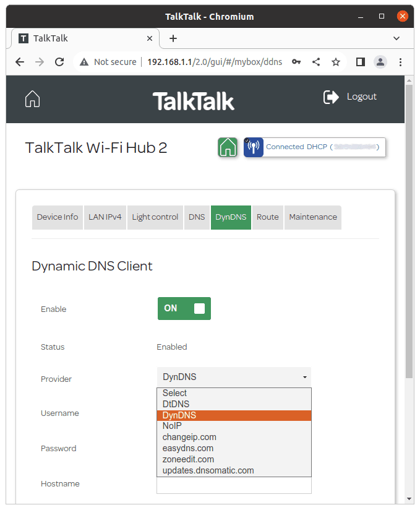Screen dimensions: 420x510
Task: Reload the page
Action: pos(59,62)
